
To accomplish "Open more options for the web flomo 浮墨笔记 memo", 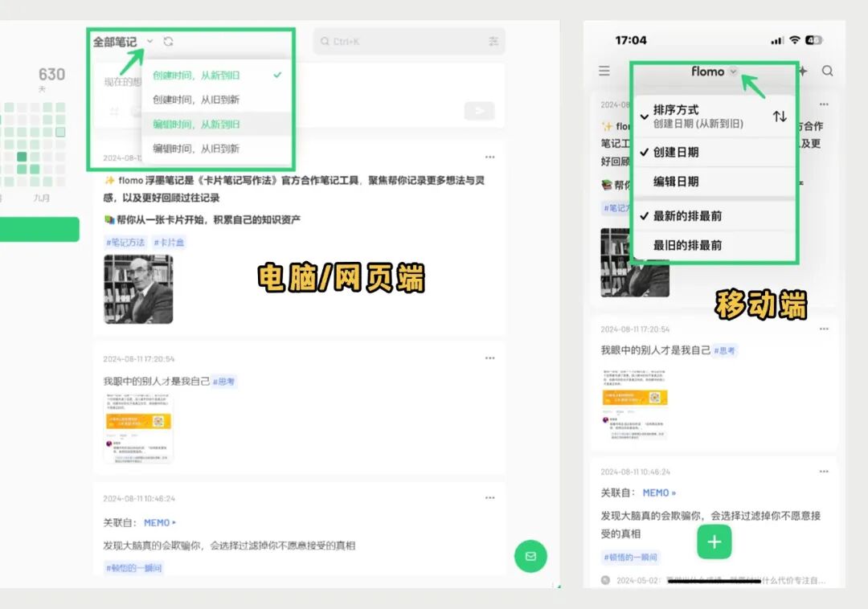I will pyautogui.click(x=490, y=157).
